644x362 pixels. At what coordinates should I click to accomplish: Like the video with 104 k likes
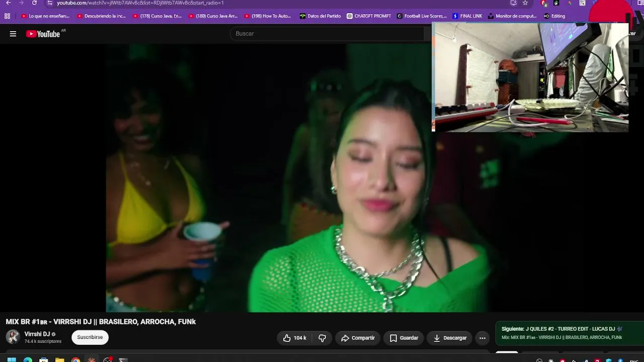coord(295,338)
